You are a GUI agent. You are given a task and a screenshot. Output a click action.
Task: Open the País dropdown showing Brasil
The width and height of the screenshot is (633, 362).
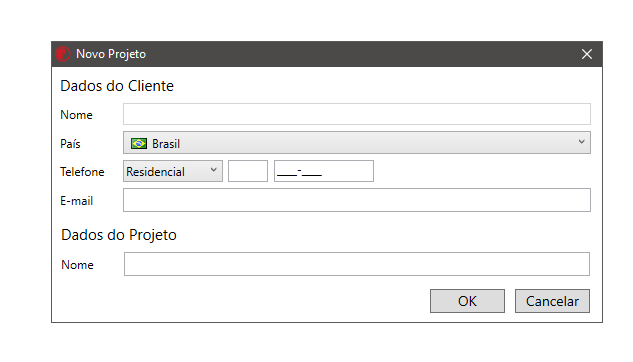(357, 143)
